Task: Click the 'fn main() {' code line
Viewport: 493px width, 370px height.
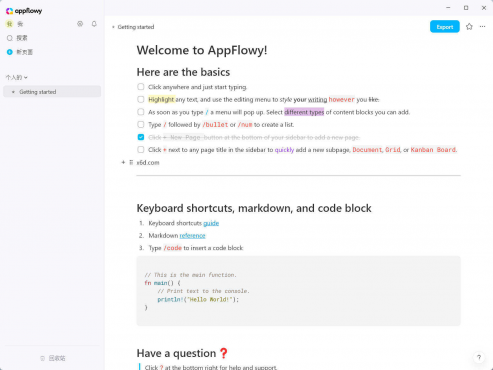Action: [x=162, y=283]
